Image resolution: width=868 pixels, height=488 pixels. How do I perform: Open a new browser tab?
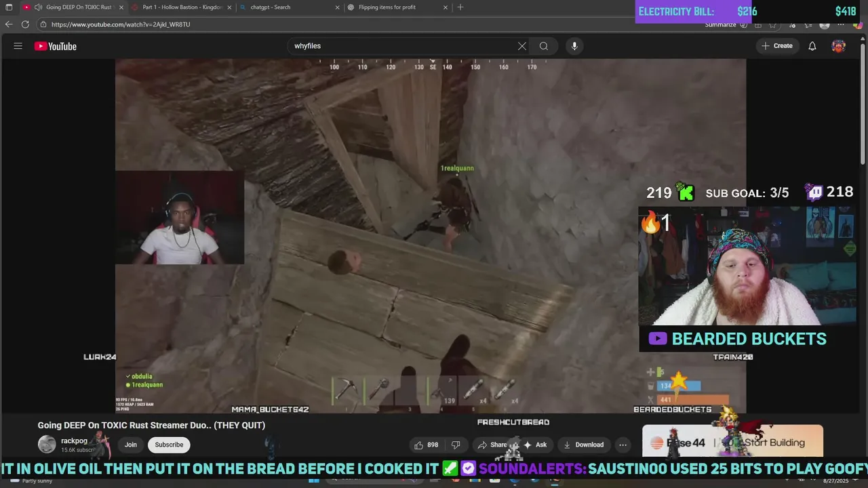point(460,7)
